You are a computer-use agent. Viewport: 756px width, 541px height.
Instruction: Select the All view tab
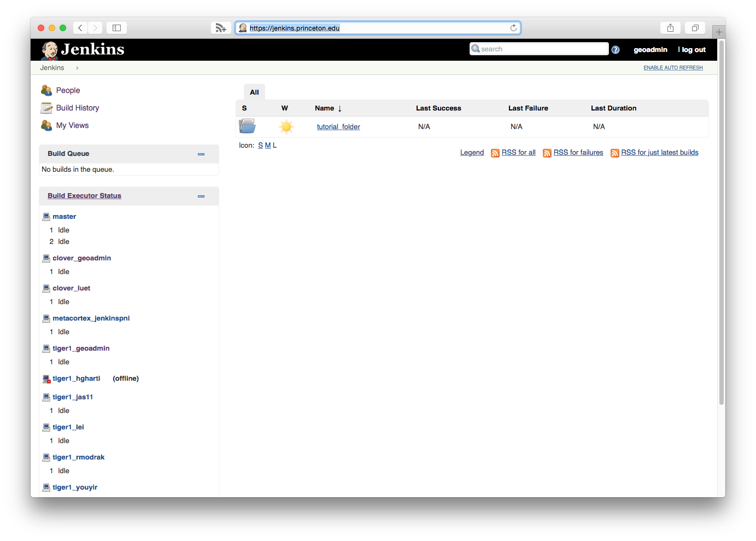[254, 92]
